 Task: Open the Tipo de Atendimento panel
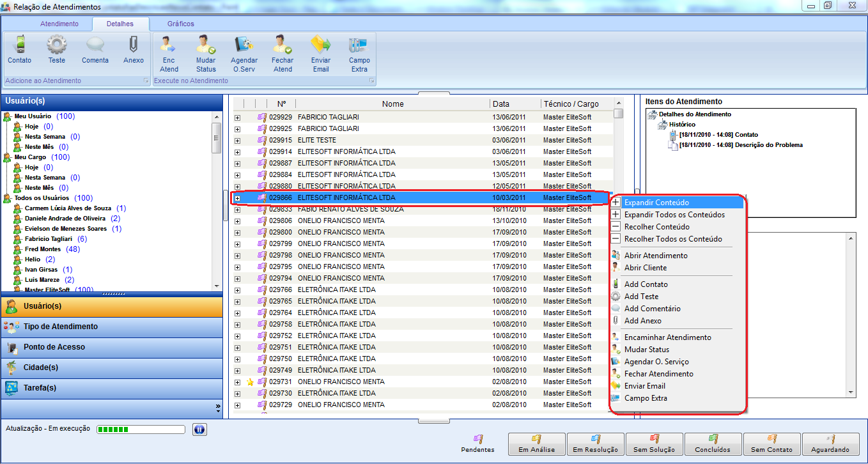(61, 327)
